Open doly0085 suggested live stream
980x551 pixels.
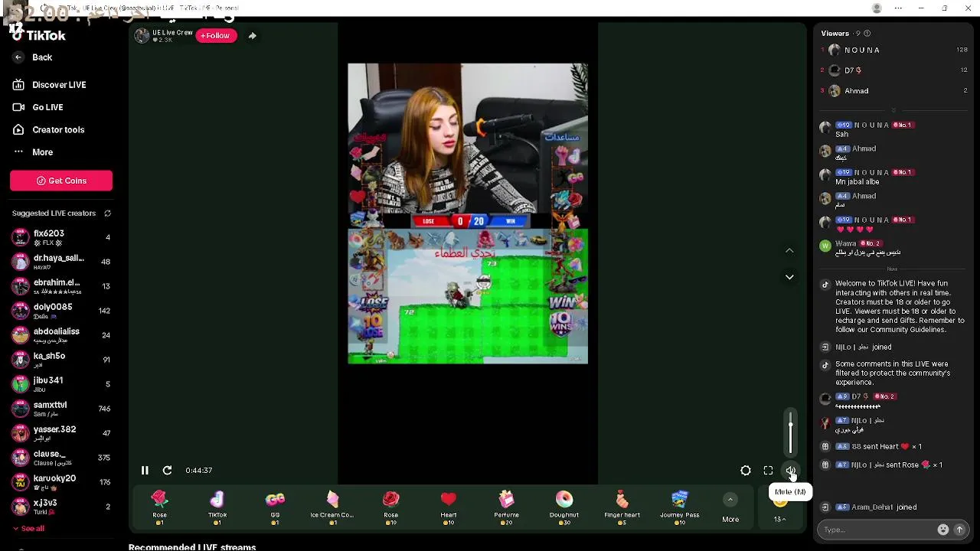pyautogui.click(x=61, y=311)
